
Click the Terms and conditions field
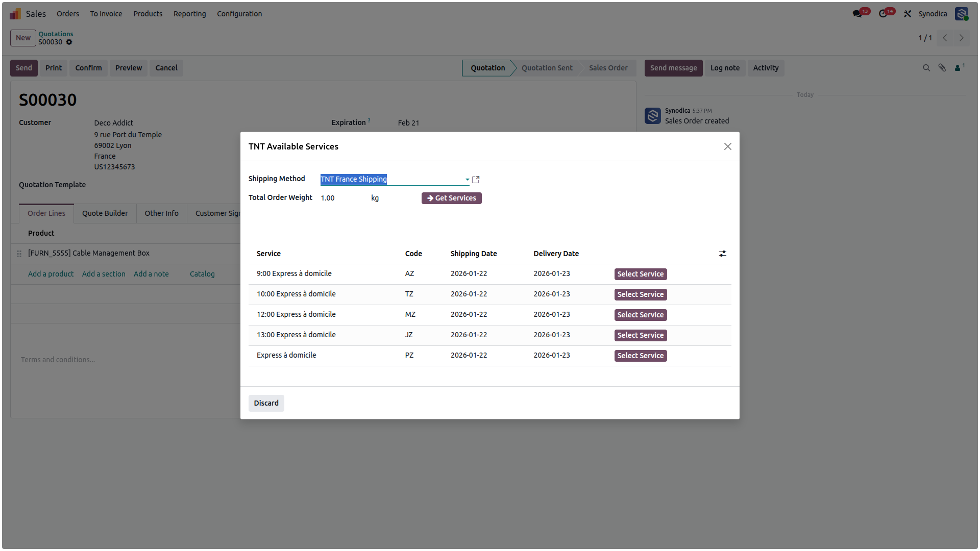pyautogui.click(x=58, y=360)
